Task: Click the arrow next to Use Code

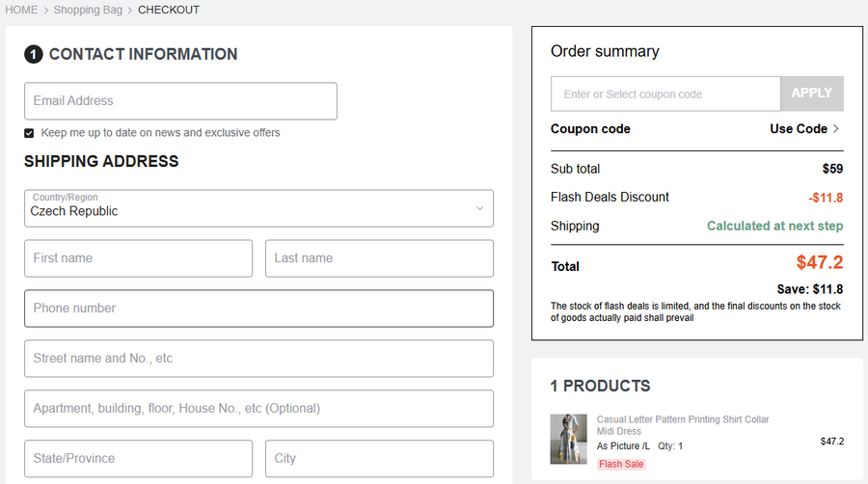Action: pyautogui.click(x=836, y=129)
